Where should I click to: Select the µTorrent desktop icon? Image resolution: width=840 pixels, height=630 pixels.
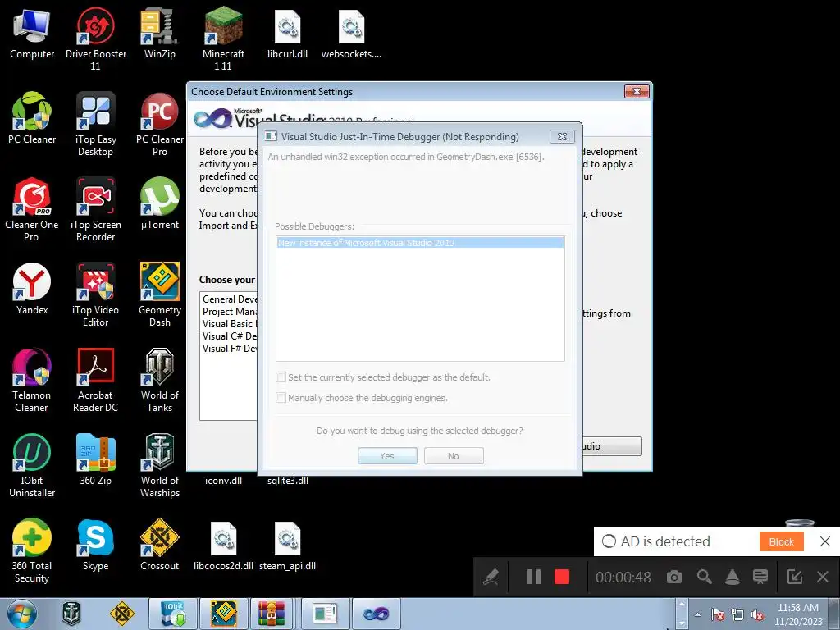(x=160, y=204)
